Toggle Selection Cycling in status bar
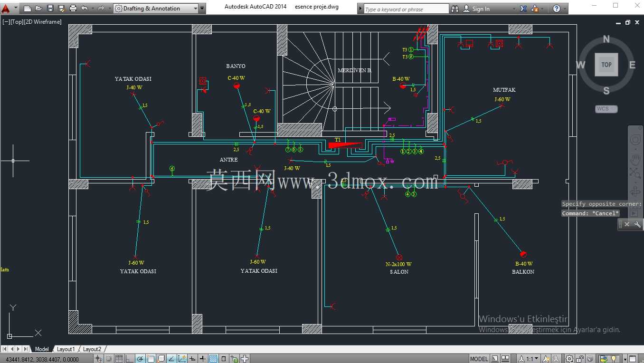Viewport: 644px width, 363px height. point(234,359)
